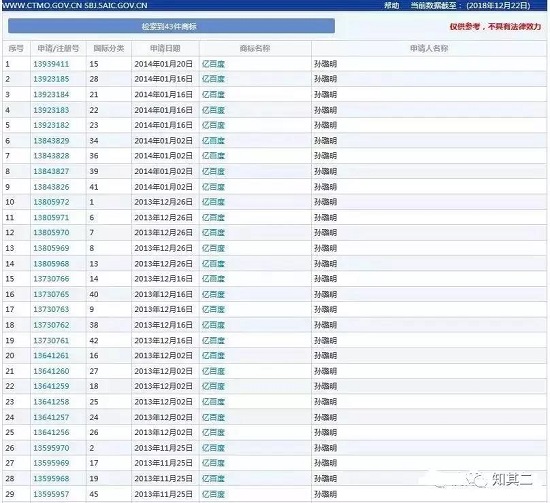Open application number 13843826
The width and height of the screenshot is (550, 503).
[51, 187]
